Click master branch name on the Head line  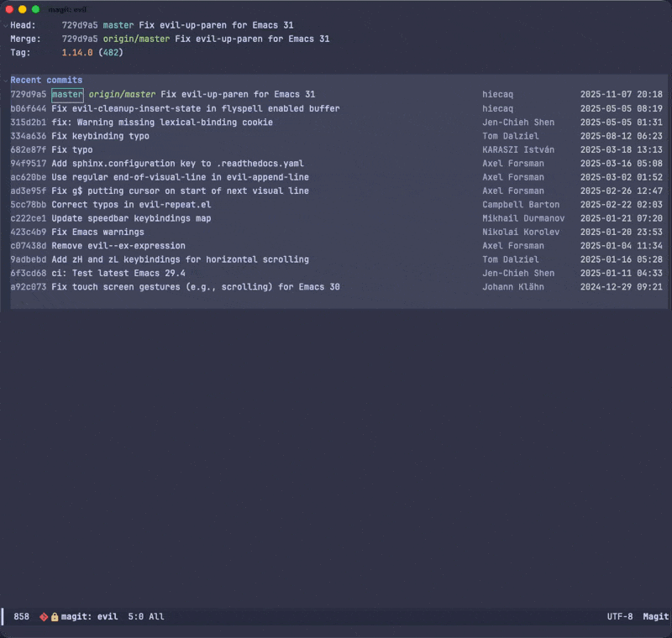coord(118,25)
